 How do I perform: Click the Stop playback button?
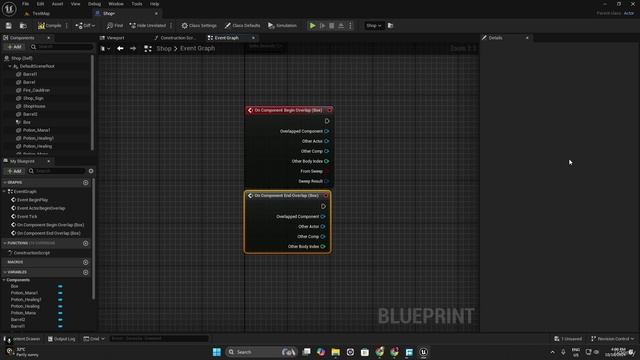[332, 26]
